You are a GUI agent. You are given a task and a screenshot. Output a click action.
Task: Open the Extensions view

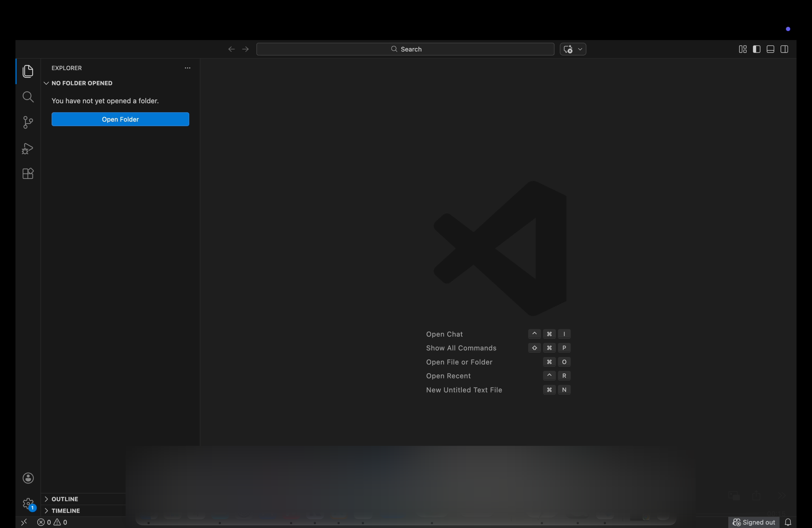click(x=28, y=174)
